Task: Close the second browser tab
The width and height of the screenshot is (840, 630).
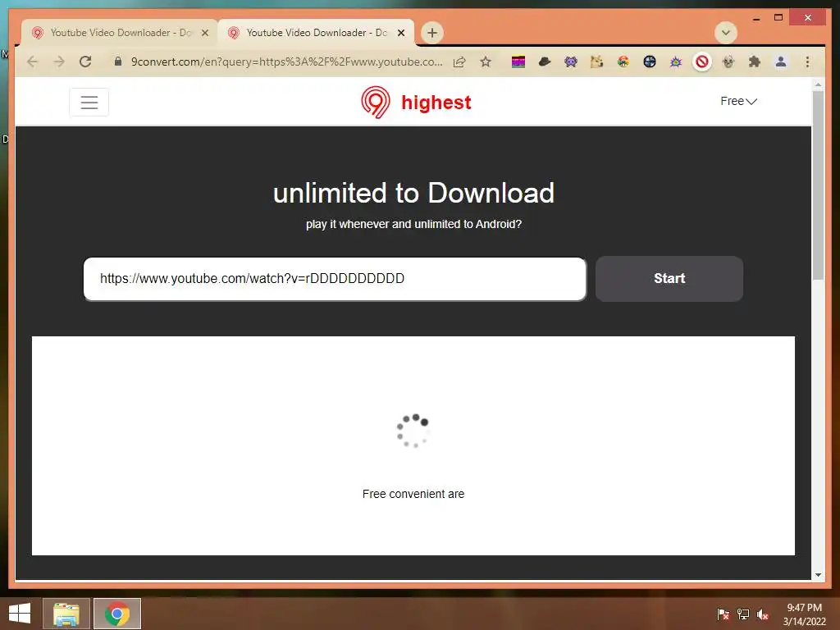Action: click(400, 33)
